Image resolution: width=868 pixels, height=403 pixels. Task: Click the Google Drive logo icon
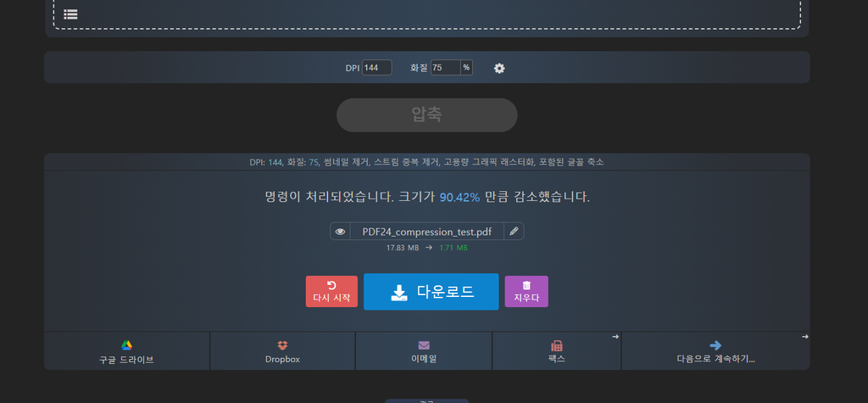127,345
